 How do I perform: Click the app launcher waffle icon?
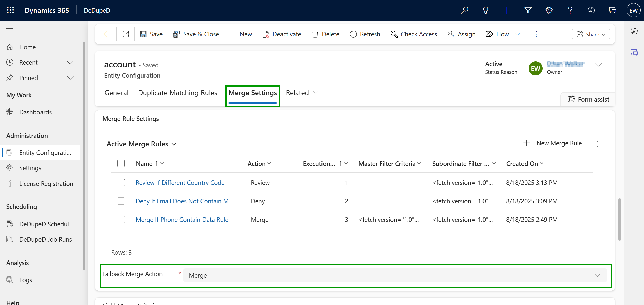(10, 10)
